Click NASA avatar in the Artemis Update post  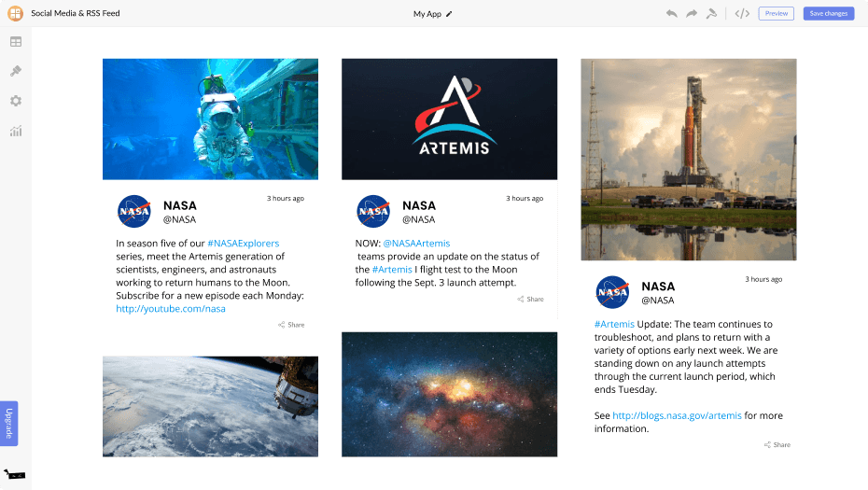coord(612,292)
